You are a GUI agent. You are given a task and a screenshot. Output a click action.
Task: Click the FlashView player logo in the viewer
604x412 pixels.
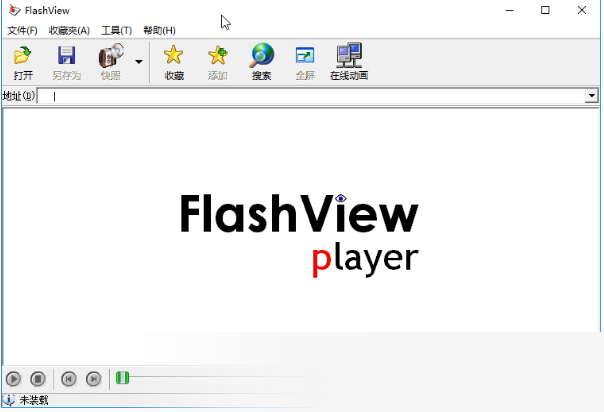click(x=299, y=235)
